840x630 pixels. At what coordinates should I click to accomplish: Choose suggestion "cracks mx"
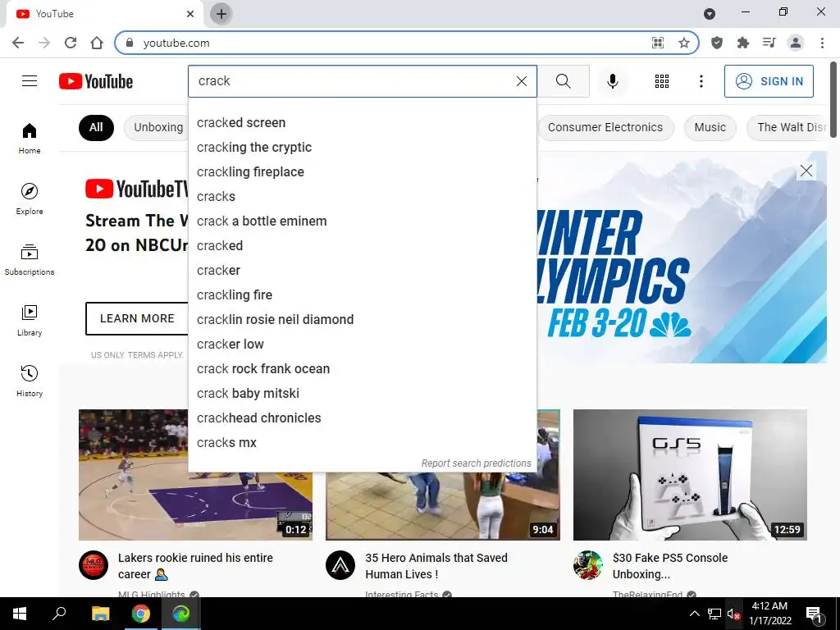pos(362,443)
